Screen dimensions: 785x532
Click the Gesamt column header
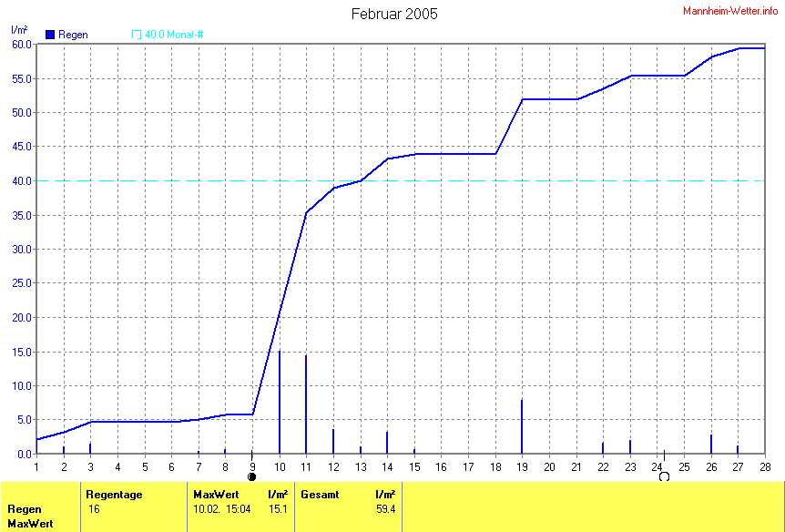coord(319,495)
